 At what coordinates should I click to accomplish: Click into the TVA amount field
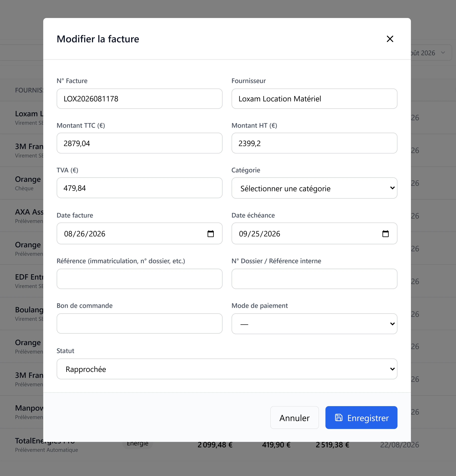(139, 188)
